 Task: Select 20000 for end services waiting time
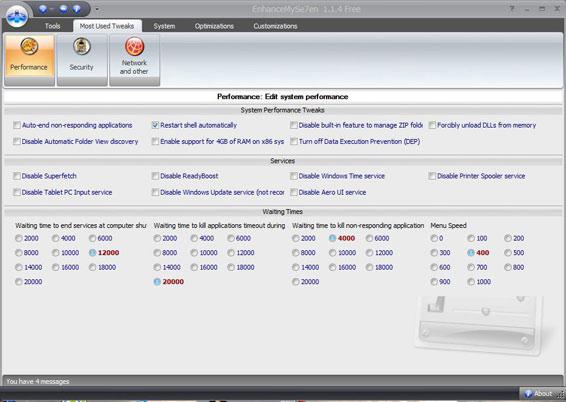coord(18,282)
